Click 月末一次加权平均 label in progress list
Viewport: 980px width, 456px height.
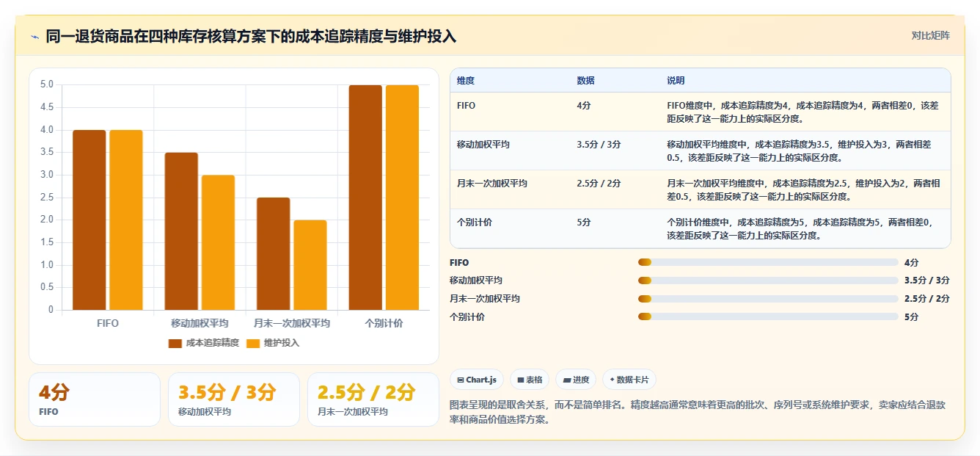coord(485,299)
